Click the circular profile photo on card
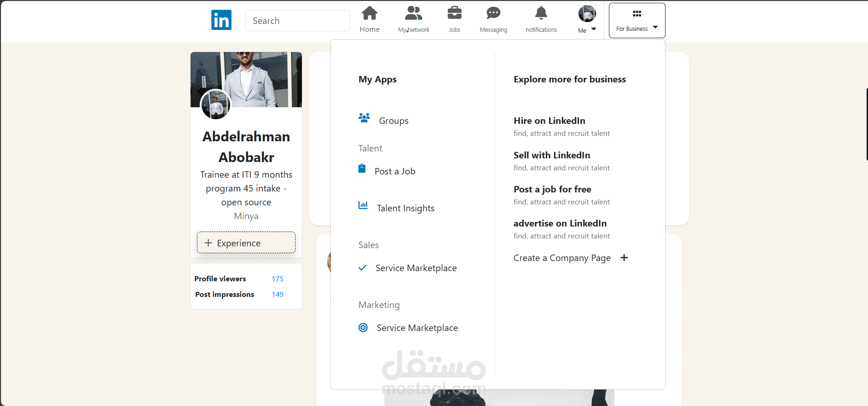868x406 pixels. (x=215, y=104)
